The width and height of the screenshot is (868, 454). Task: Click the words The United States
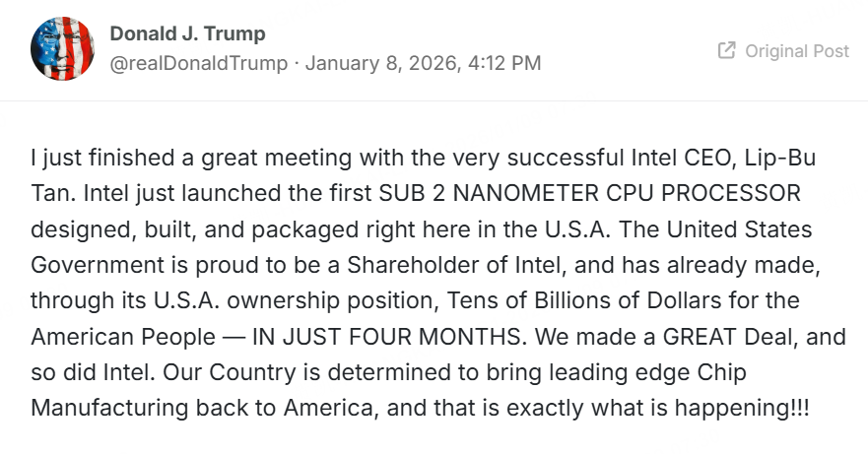(x=715, y=229)
